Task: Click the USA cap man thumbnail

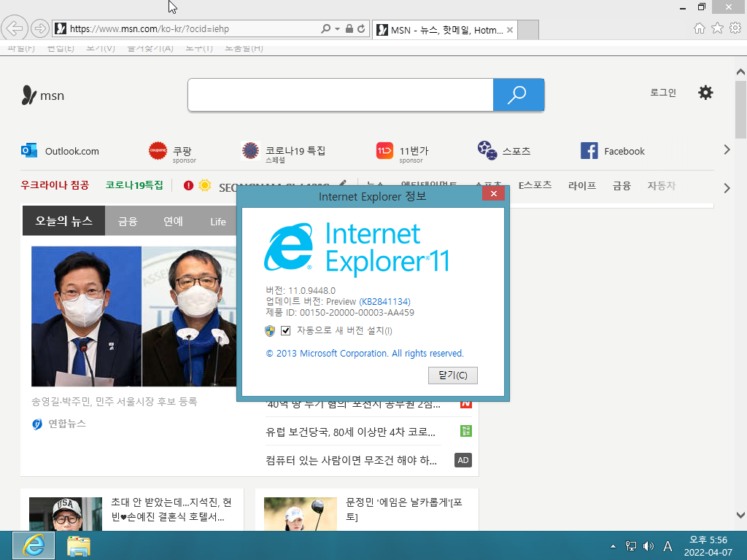Action: point(66,514)
